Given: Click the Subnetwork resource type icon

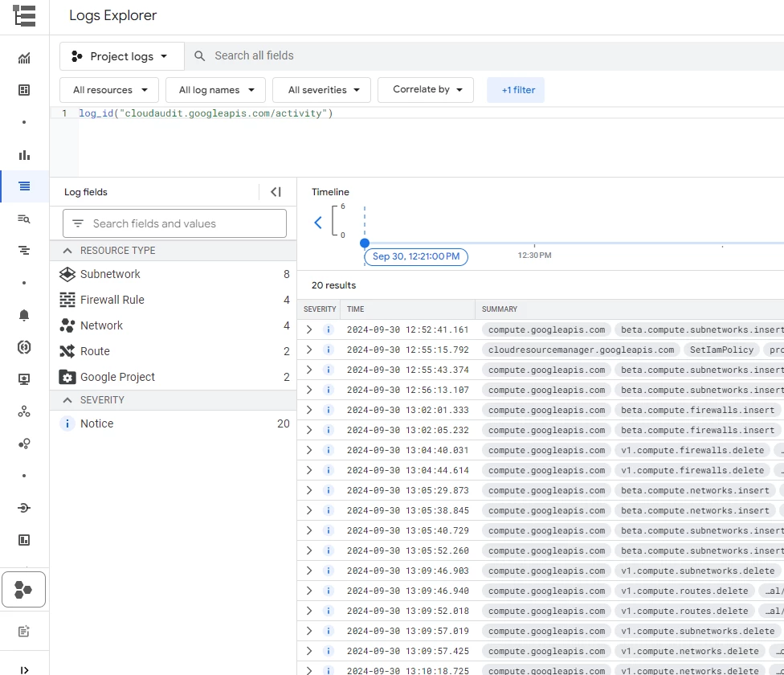Looking at the screenshot, I should (x=67, y=274).
